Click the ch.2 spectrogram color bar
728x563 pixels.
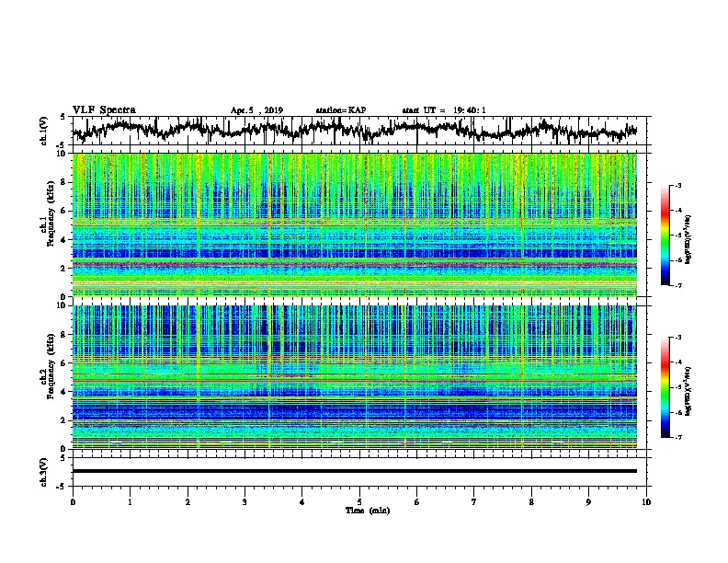pos(665,387)
